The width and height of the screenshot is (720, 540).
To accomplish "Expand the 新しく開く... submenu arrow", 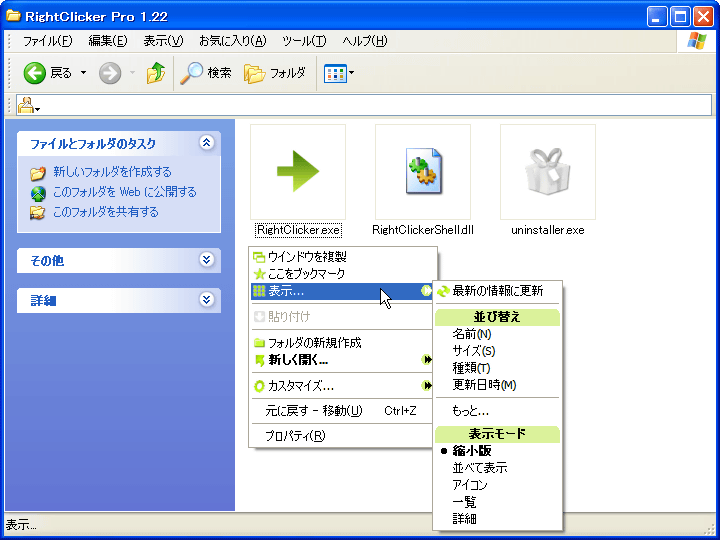I will [x=427, y=360].
